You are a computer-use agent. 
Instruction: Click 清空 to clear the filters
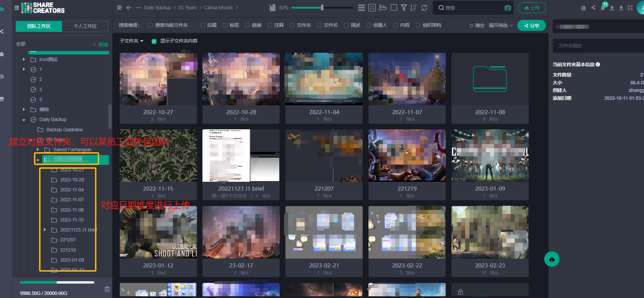click(x=477, y=25)
